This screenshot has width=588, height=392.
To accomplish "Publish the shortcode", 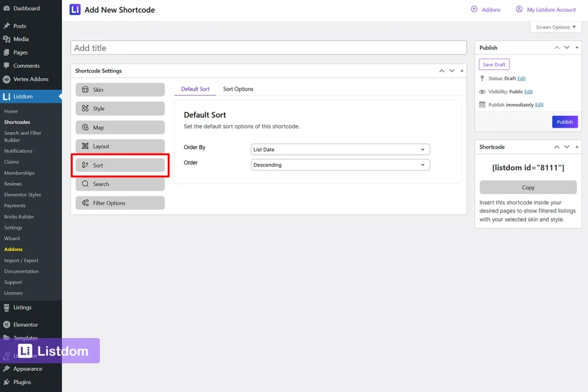I will (x=564, y=122).
